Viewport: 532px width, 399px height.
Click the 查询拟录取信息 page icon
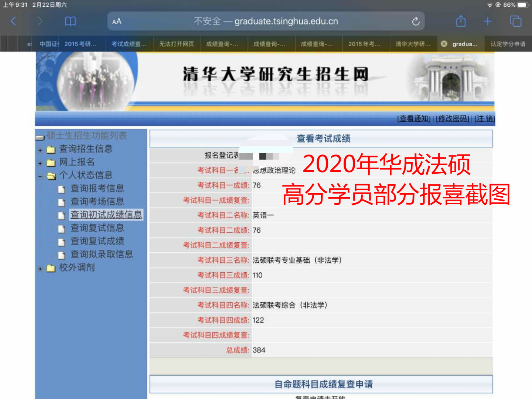coord(62,255)
